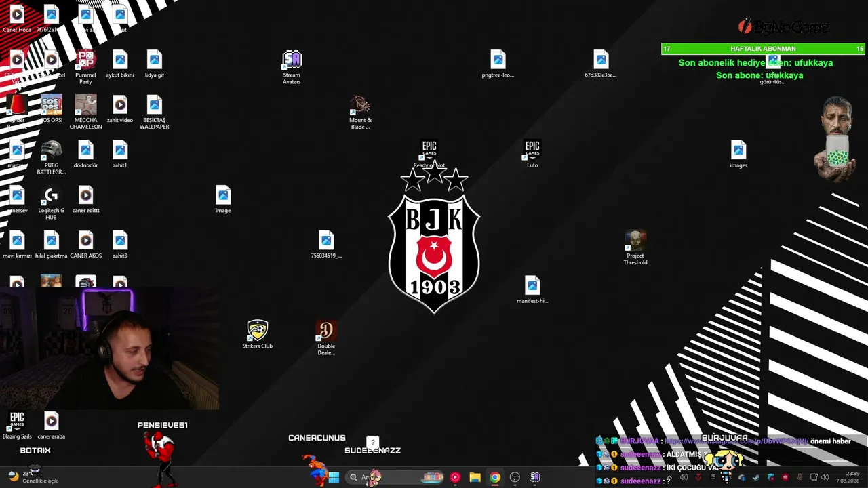
Task: Open the volume control in the tray
Action: pos(825,477)
